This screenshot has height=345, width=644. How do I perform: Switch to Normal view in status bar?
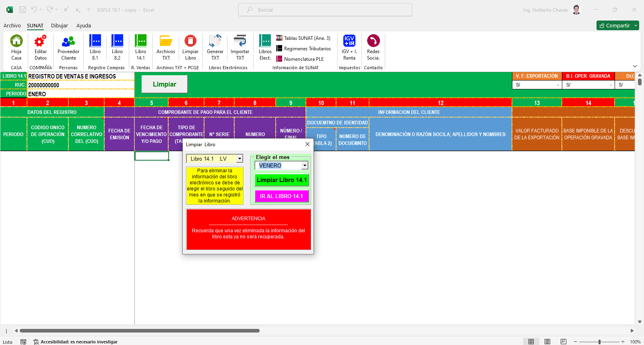coord(531,341)
